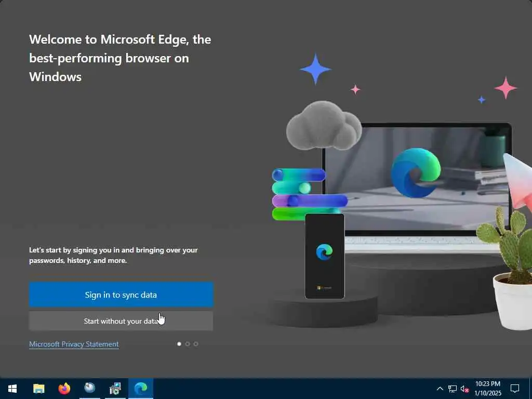
Task: Show hidden system tray icons
Action: coord(440,389)
